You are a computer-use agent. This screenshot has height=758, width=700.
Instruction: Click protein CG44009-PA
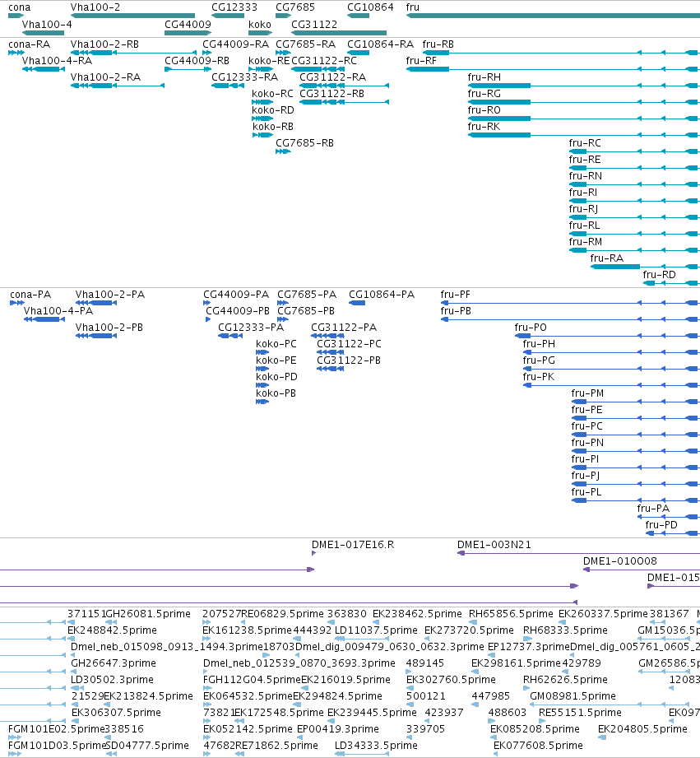click(236, 295)
